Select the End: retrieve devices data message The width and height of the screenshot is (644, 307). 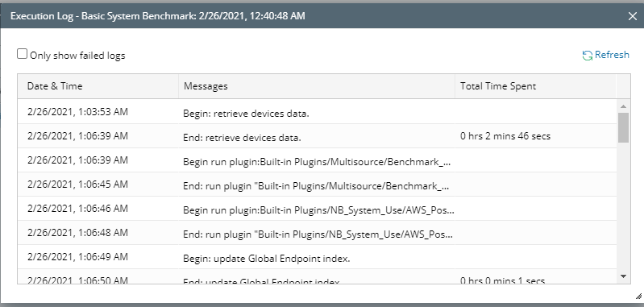pyautogui.click(x=242, y=138)
